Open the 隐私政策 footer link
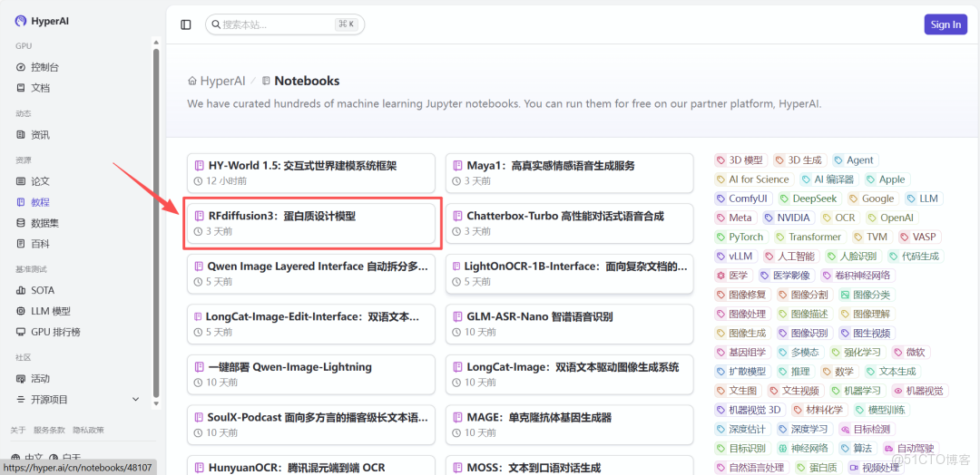The height and width of the screenshot is (475, 980). click(x=88, y=430)
